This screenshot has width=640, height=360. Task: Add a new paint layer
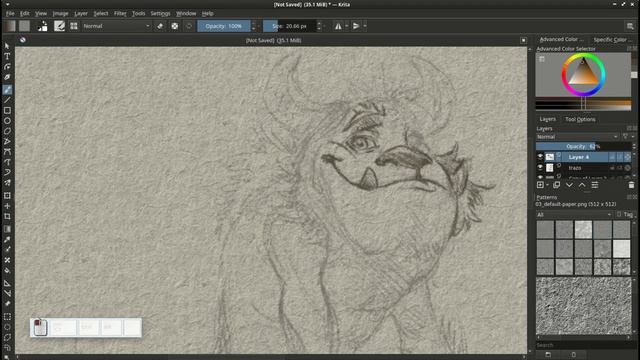click(540, 185)
